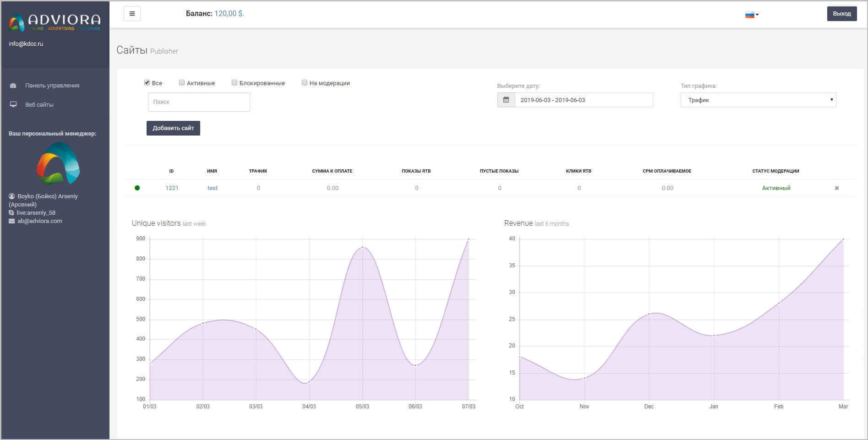Click the green status dot for site 1221
This screenshot has height=440, width=868.
(x=137, y=188)
